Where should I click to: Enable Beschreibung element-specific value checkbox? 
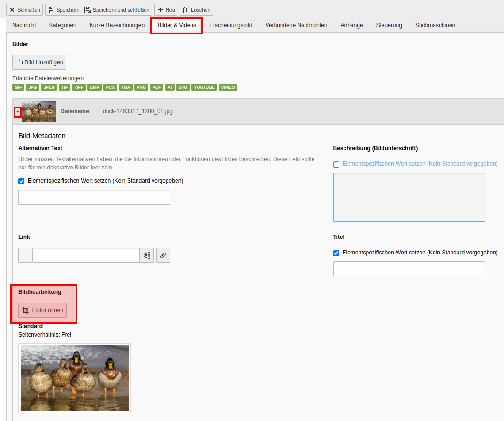coord(336,164)
